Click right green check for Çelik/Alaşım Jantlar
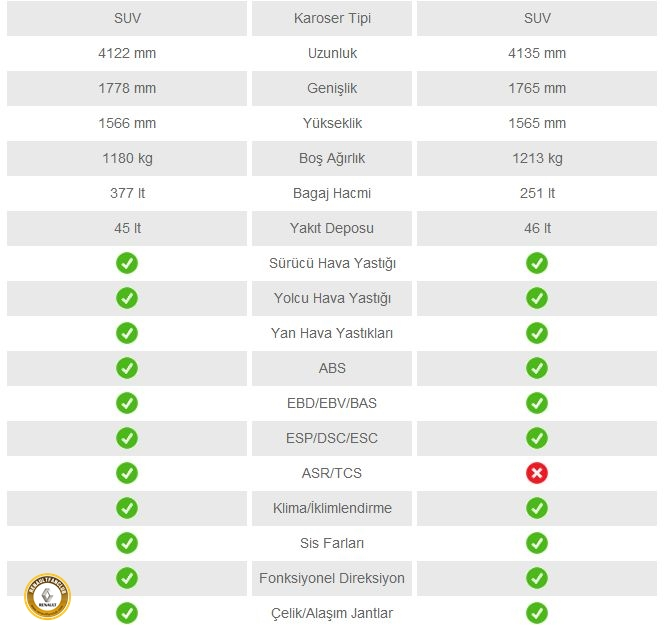This screenshot has height=631, width=664. click(537, 613)
